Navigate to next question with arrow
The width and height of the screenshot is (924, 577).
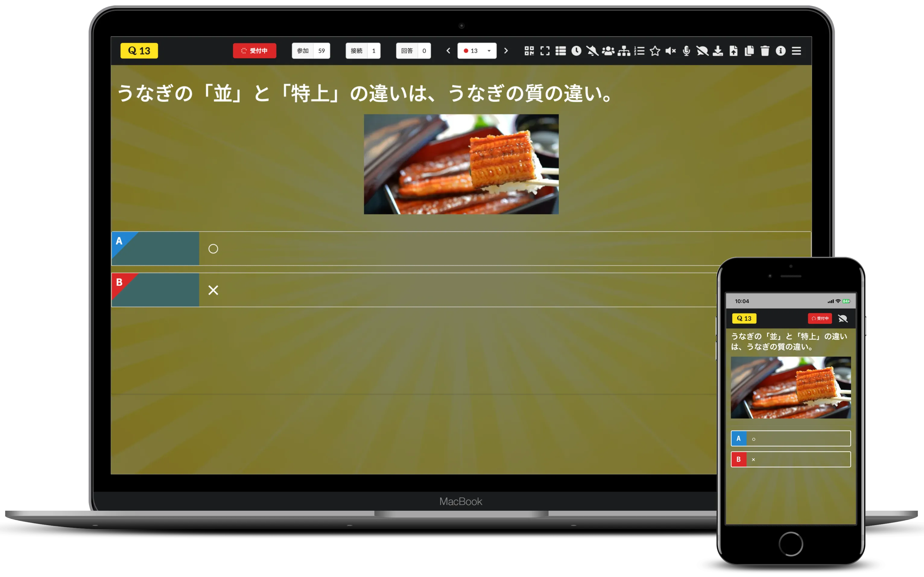point(507,51)
